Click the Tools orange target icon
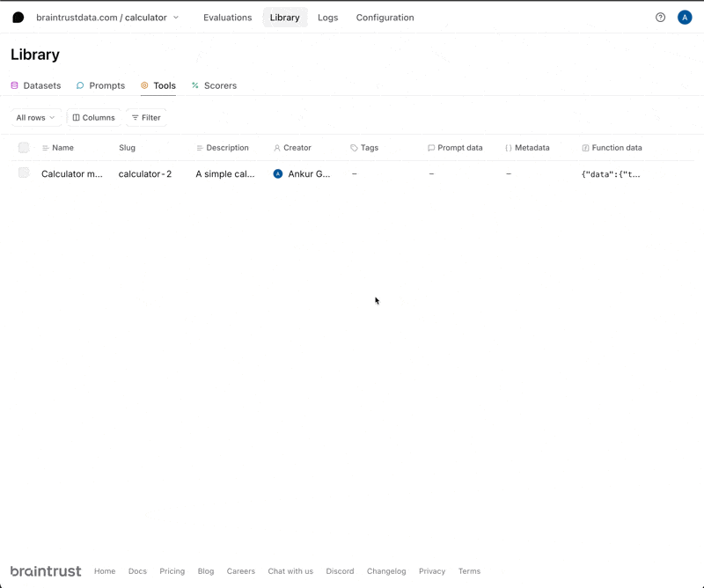 pyautogui.click(x=144, y=85)
